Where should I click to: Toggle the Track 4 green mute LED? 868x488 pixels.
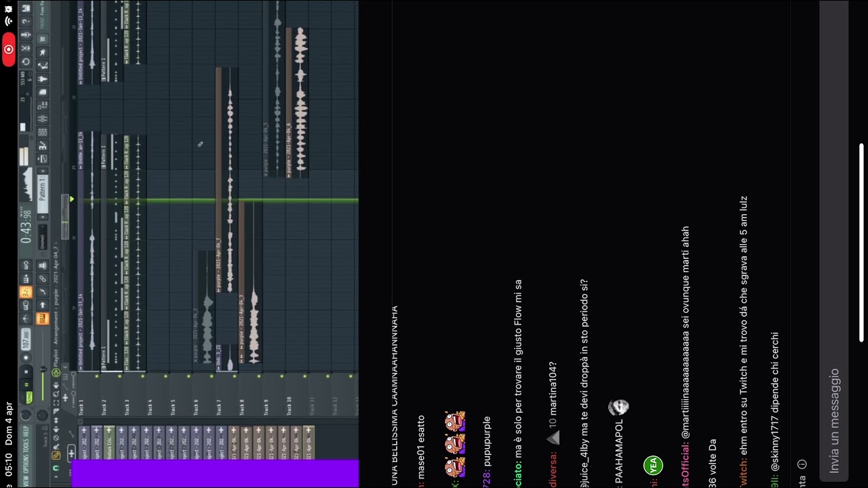coord(165,376)
